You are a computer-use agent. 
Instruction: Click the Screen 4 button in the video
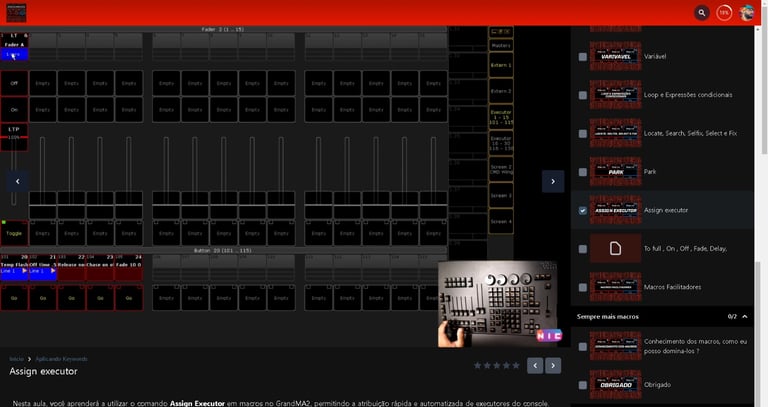coord(501,221)
